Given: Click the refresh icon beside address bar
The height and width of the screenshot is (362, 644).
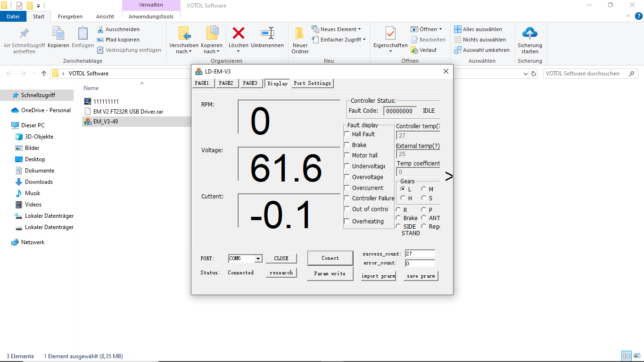Looking at the screenshot, I should click(534, 74).
